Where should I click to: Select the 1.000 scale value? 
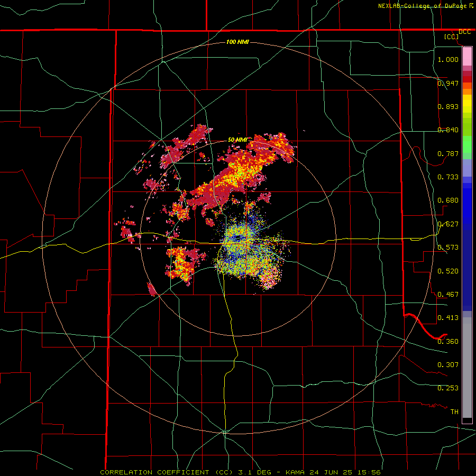(448, 59)
